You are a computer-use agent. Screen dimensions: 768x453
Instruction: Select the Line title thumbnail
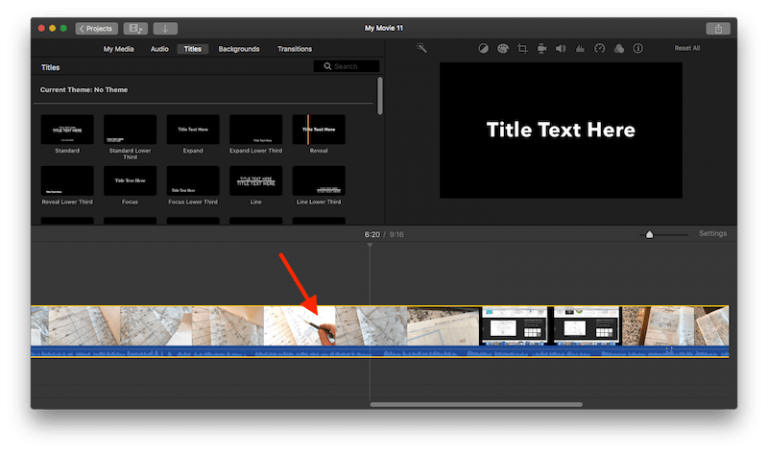[x=256, y=180]
